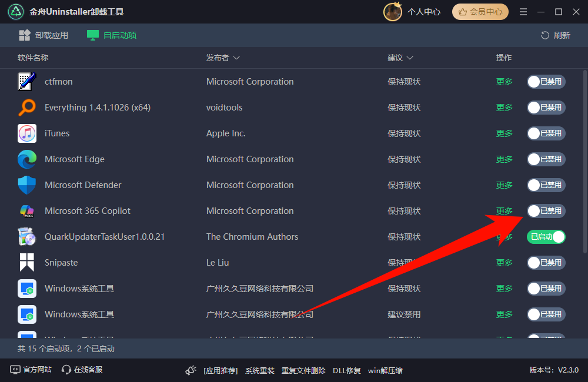
Task: Open the 卸载应用 panel icon
Action: (x=25, y=35)
